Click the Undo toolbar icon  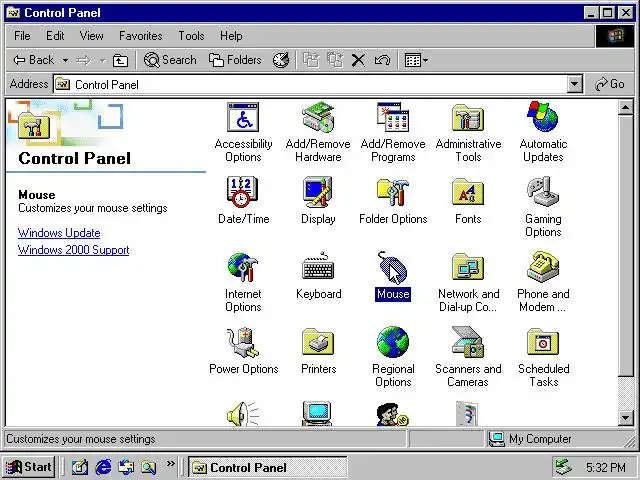point(382,60)
